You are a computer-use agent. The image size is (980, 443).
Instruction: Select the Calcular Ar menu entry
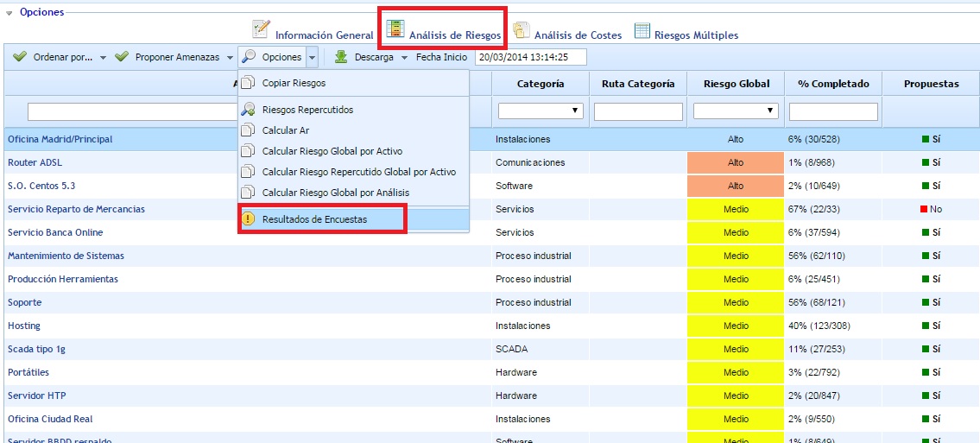coord(285,130)
